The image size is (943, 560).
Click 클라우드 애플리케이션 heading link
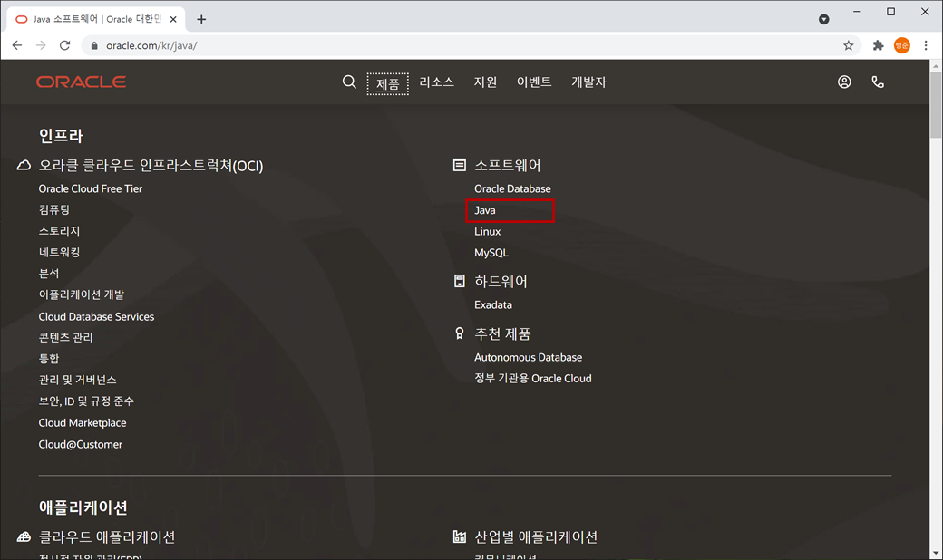click(x=107, y=536)
